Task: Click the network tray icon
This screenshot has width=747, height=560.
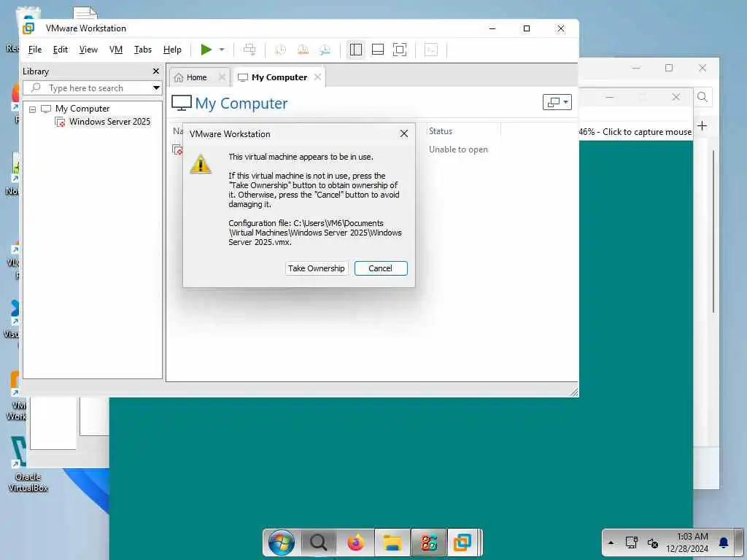Action: click(632, 542)
